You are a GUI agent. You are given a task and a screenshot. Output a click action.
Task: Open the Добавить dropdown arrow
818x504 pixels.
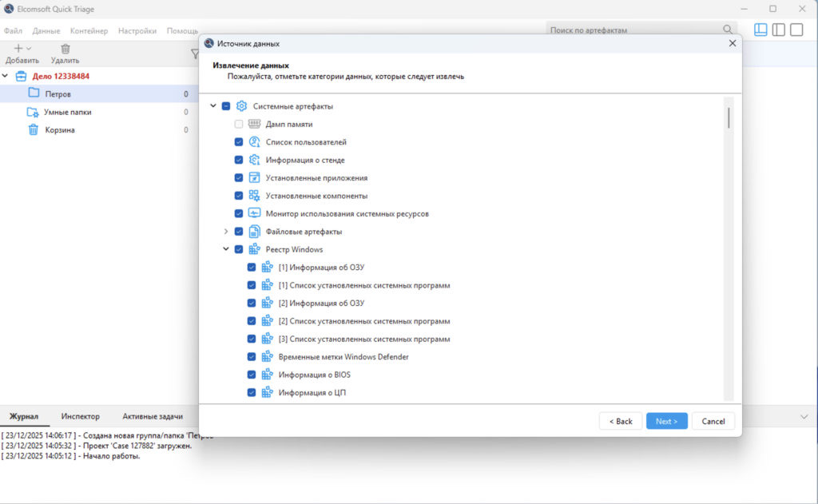tap(29, 49)
